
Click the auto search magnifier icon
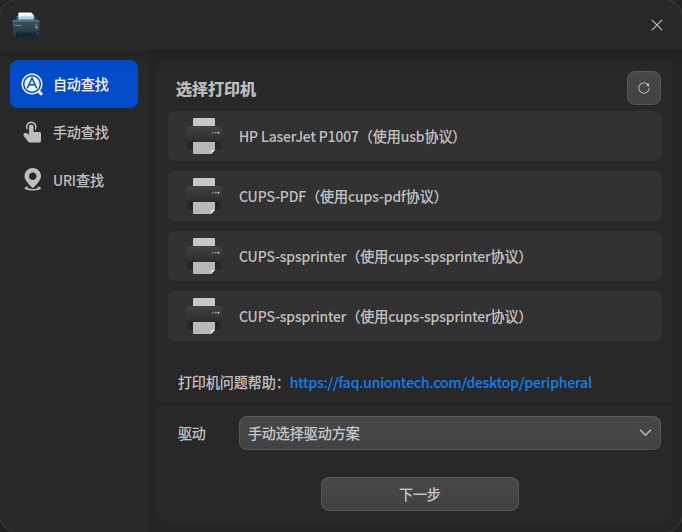pyautogui.click(x=32, y=84)
